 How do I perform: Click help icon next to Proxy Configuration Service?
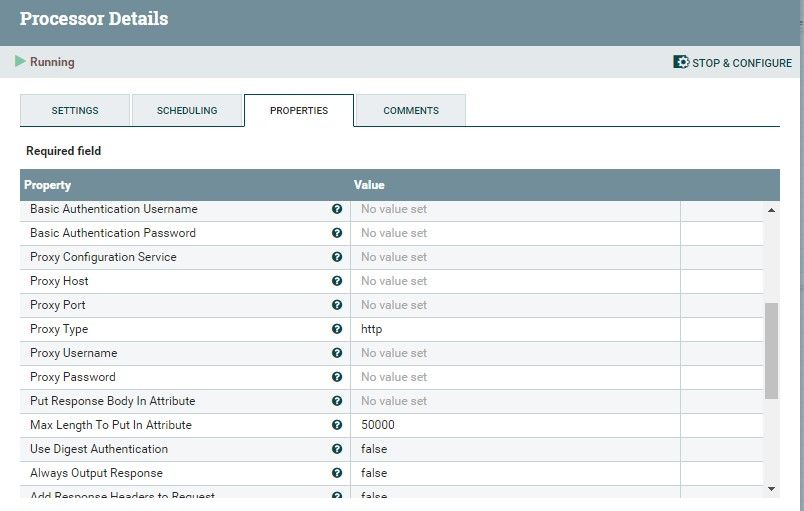pyautogui.click(x=337, y=257)
